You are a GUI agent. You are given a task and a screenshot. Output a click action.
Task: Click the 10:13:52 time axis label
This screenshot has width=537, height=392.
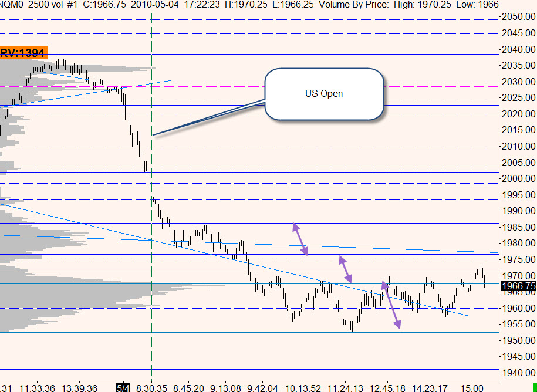click(303, 388)
